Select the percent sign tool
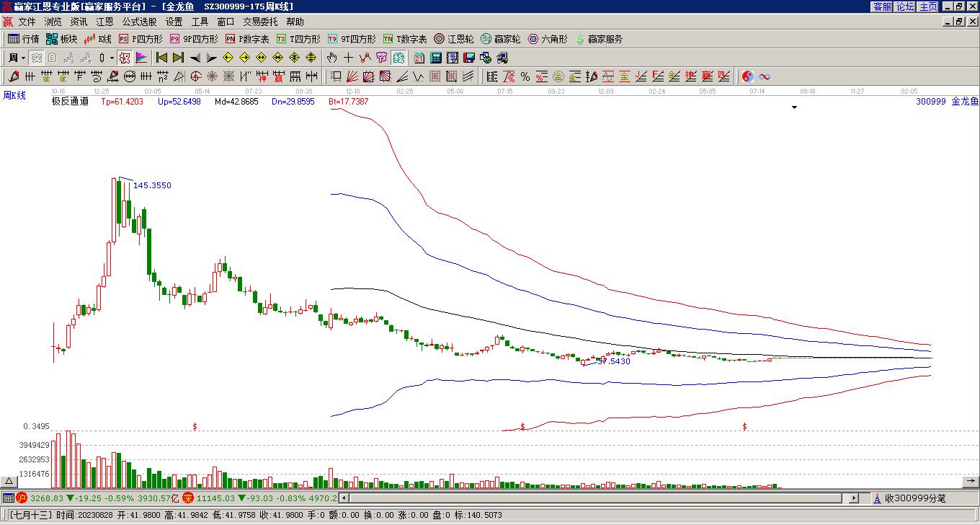 (525, 76)
